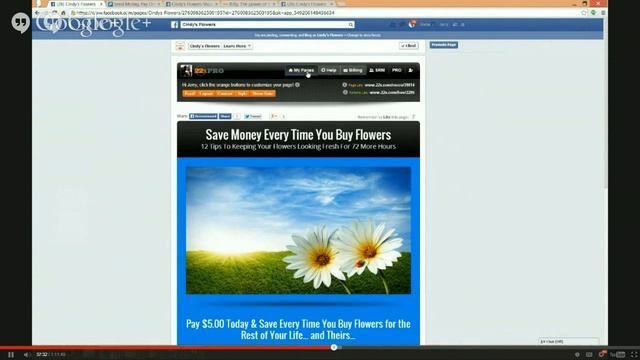Click the Tweet button
Viewport: 640px width, 360px height.
click(x=253, y=116)
